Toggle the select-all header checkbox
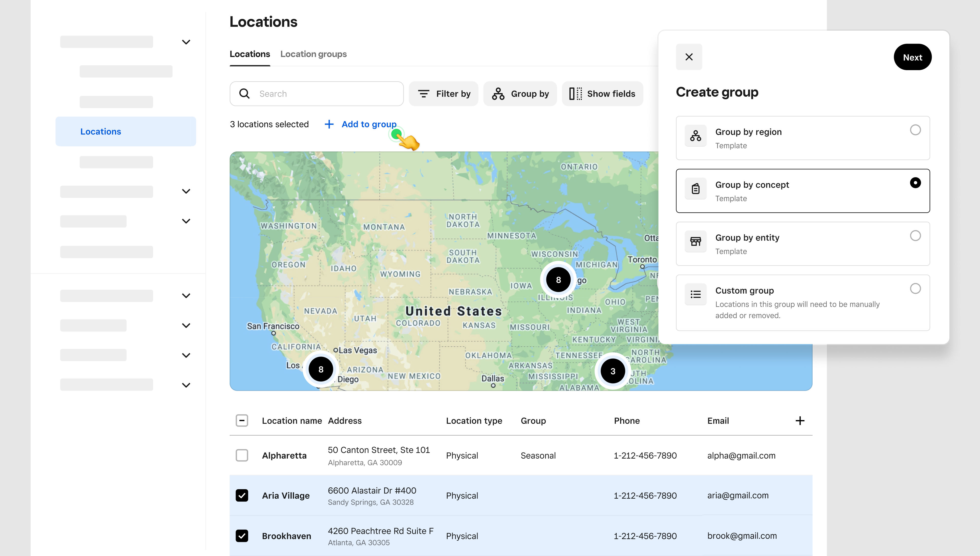This screenshot has height=556, width=980. tap(242, 420)
